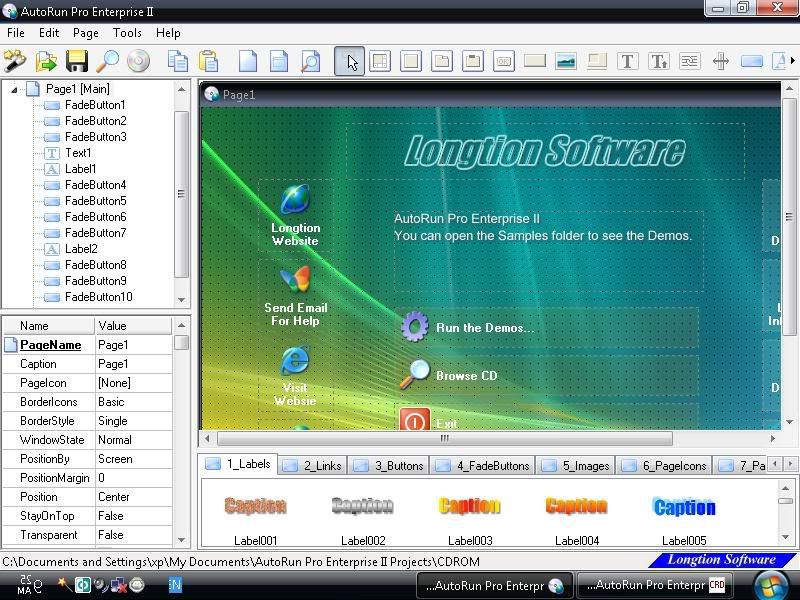This screenshot has width=800, height=600.
Task: Click the WindowState value 'Normal'
Action: click(x=134, y=440)
